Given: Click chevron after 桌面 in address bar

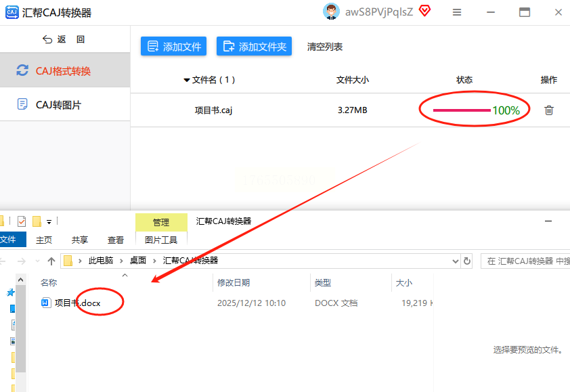Looking at the screenshot, I should pyautogui.click(x=154, y=261).
